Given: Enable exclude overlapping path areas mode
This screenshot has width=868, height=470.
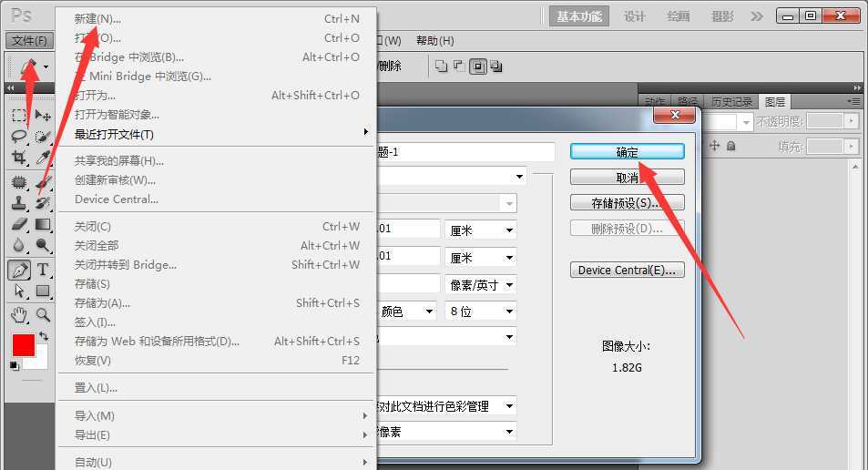Looking at the screenshot, I should pos(496,66).
